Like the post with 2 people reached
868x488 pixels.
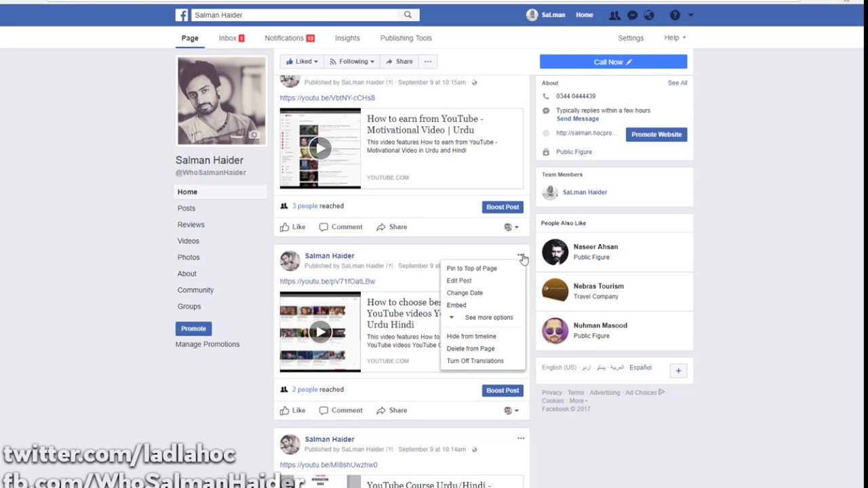coord(293,411)
